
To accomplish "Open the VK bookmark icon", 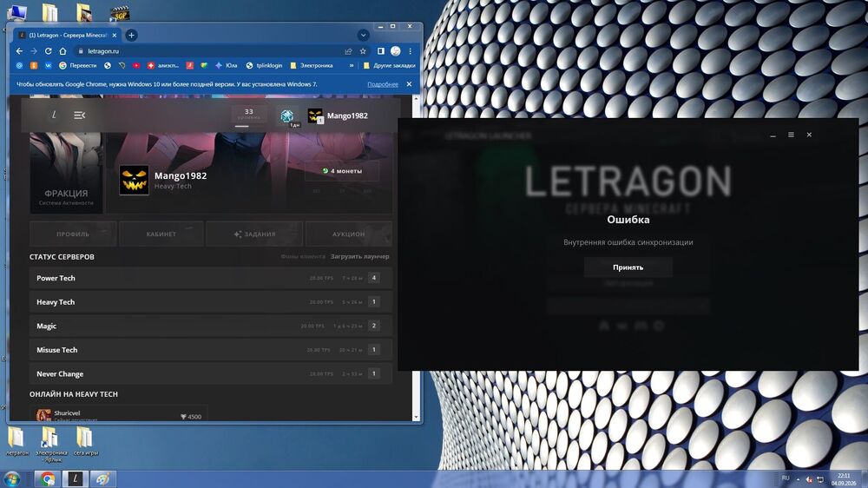I will (x=48, y=65).
